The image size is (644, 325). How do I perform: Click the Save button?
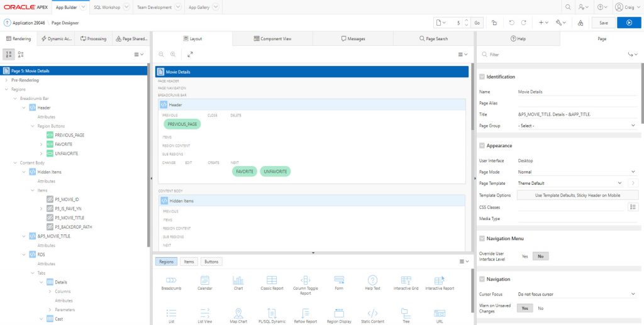[x=603, y=23]
